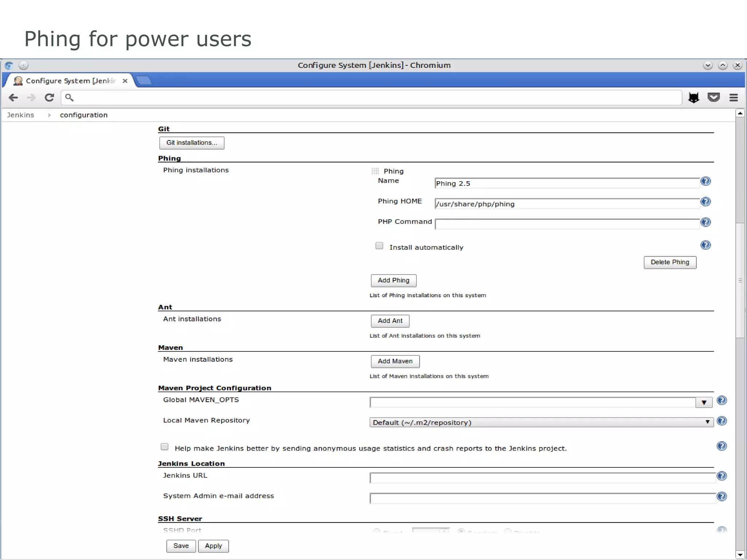Open help for Install automatically option
Image resolution: width=747 pixels, height=560 pixels.
[706, 245]
